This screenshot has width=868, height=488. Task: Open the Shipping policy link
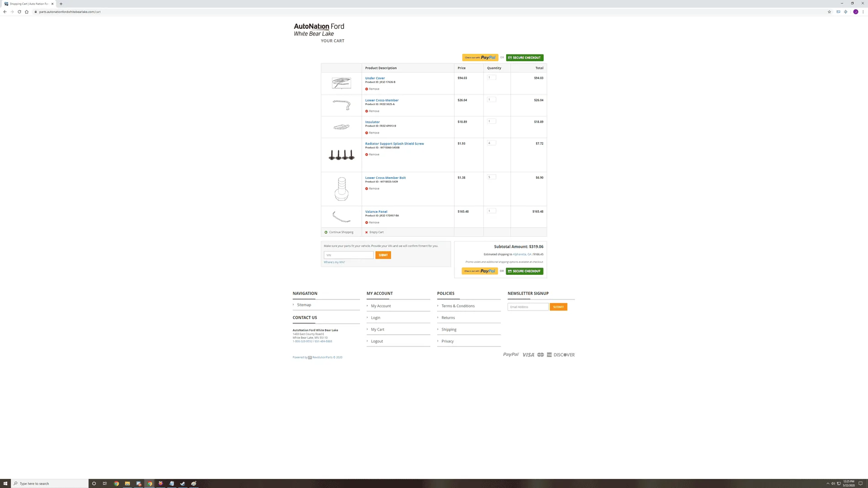pyautogui.click(x=449, y=330)
